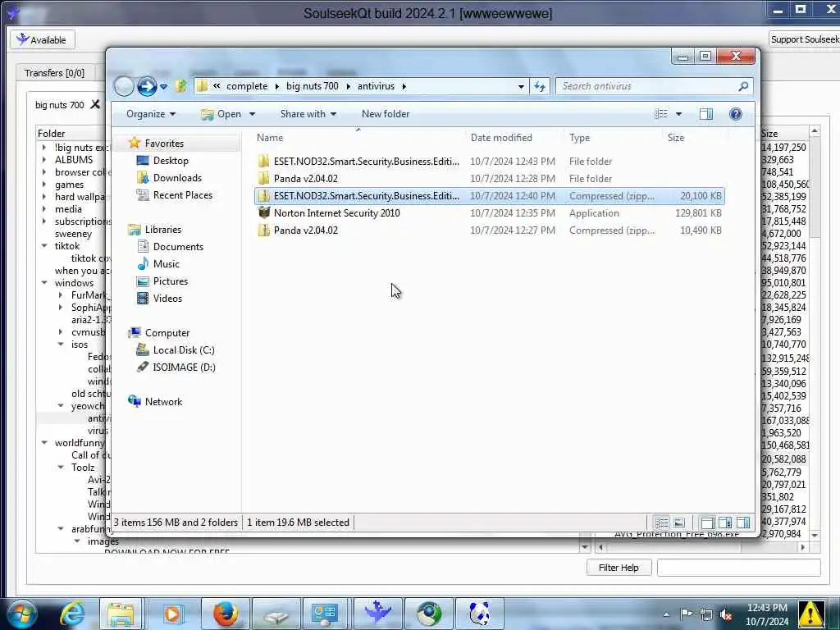The width and height of the screenshot is (840, 630).
Task: Open the Share with menu
Action: (x=308, y=114)
